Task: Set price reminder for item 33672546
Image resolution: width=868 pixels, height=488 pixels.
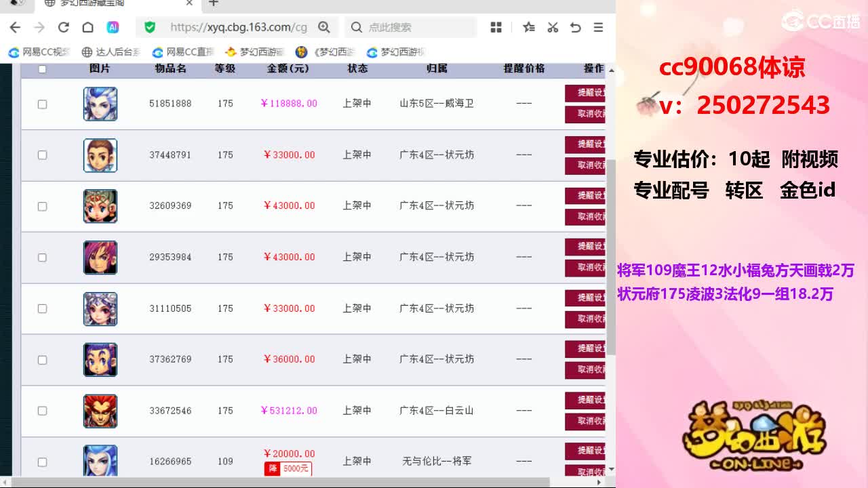Action: (585, 400)
